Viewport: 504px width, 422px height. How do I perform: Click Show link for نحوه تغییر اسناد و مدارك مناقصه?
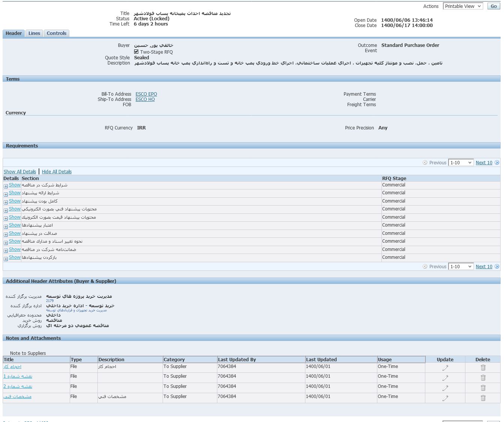coord(15,241)
